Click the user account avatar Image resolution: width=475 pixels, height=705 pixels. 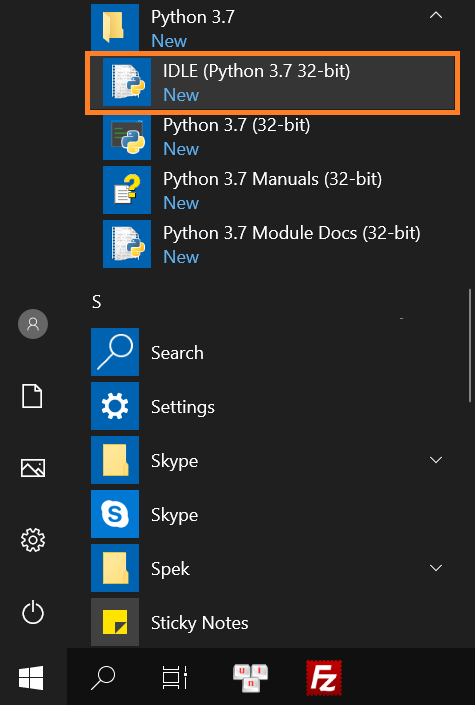click(x=33, y=324)
